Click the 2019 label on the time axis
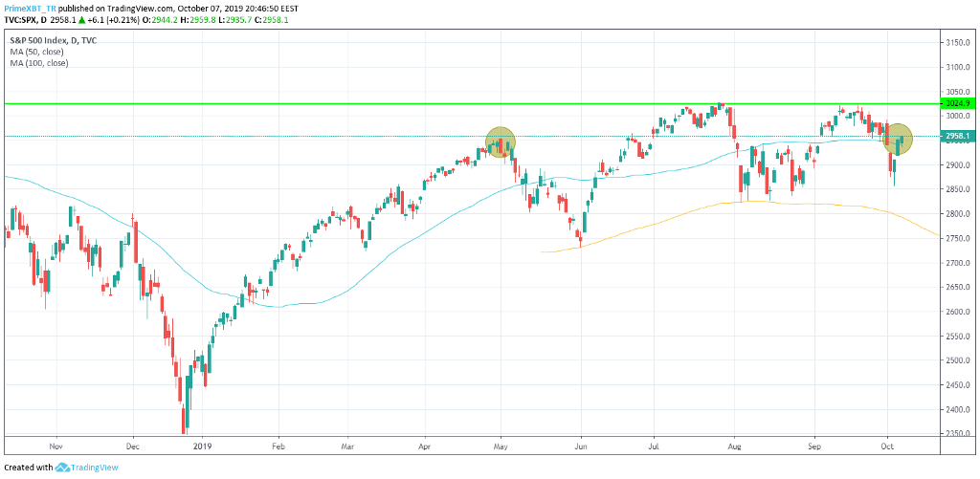The width and height of the screenshot is (980, 479). tap(202, 446)
